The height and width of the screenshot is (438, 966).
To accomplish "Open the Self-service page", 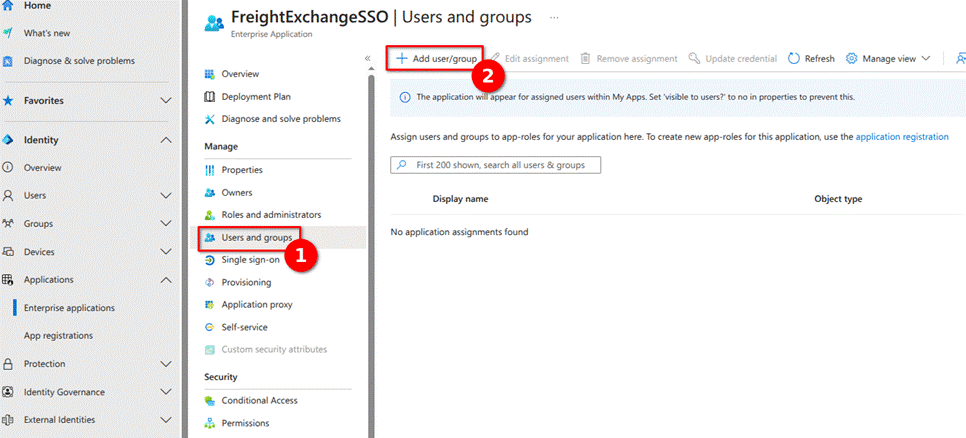I will 244,327.
